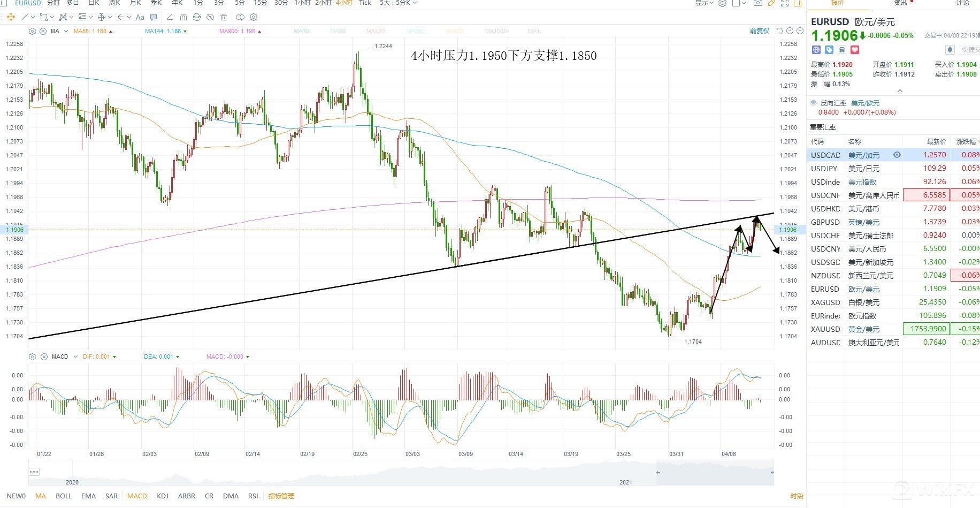The image size is (980, 508).
Task: Switch to the 资讯 news tab
Action: tap(901, 3)
